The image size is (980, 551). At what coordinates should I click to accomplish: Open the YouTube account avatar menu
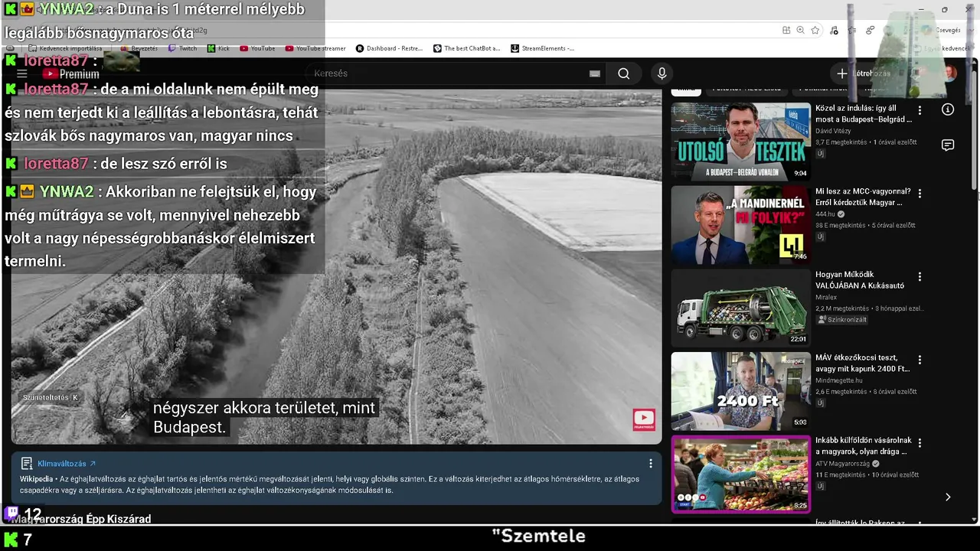tap(949, 73)
